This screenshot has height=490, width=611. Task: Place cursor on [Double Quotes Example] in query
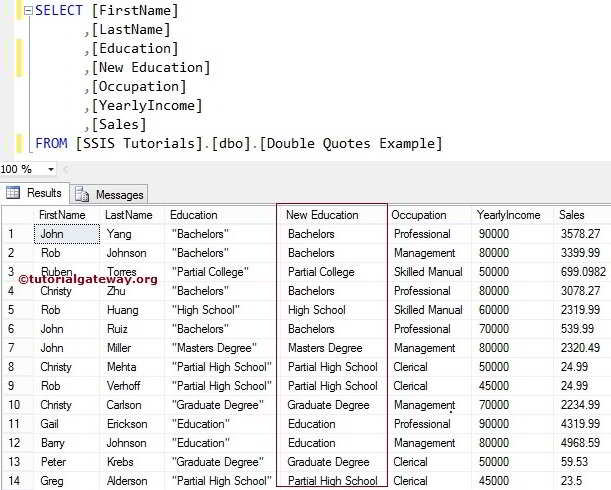[x=351, y=143]
